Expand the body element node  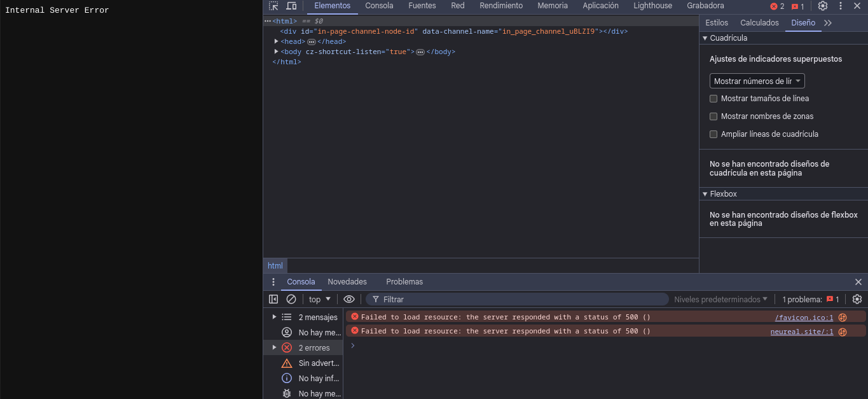click(276, 52)
